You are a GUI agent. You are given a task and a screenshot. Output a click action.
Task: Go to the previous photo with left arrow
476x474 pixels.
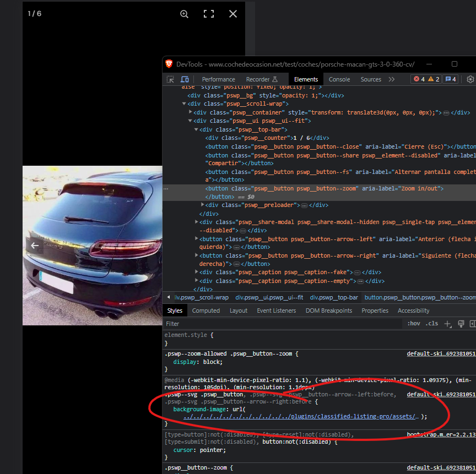point(35,246)
